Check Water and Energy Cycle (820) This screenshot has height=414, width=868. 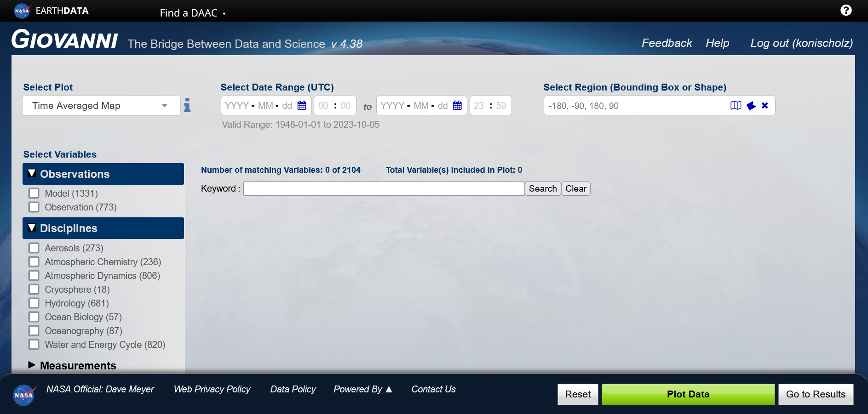(34, 344)
